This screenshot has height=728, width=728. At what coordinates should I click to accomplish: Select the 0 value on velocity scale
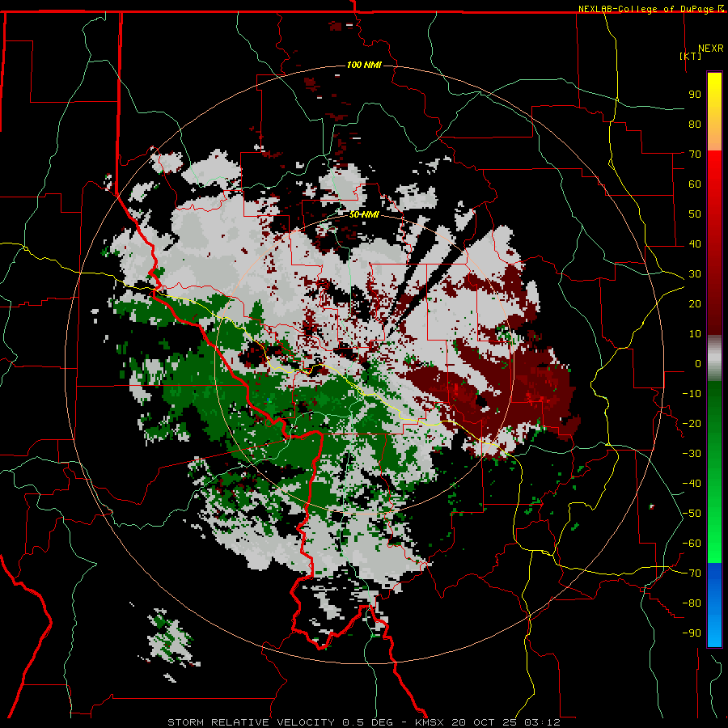click(698, 364)
